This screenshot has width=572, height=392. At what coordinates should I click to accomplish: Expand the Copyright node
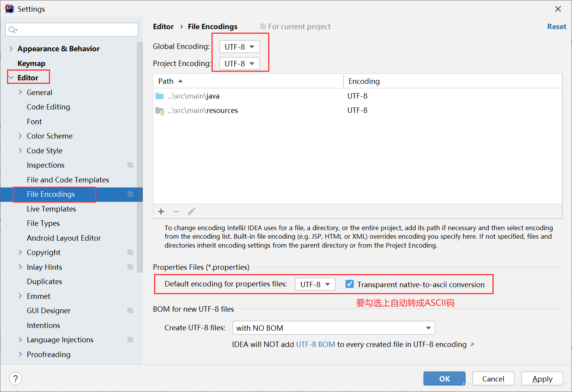point(20,252)
